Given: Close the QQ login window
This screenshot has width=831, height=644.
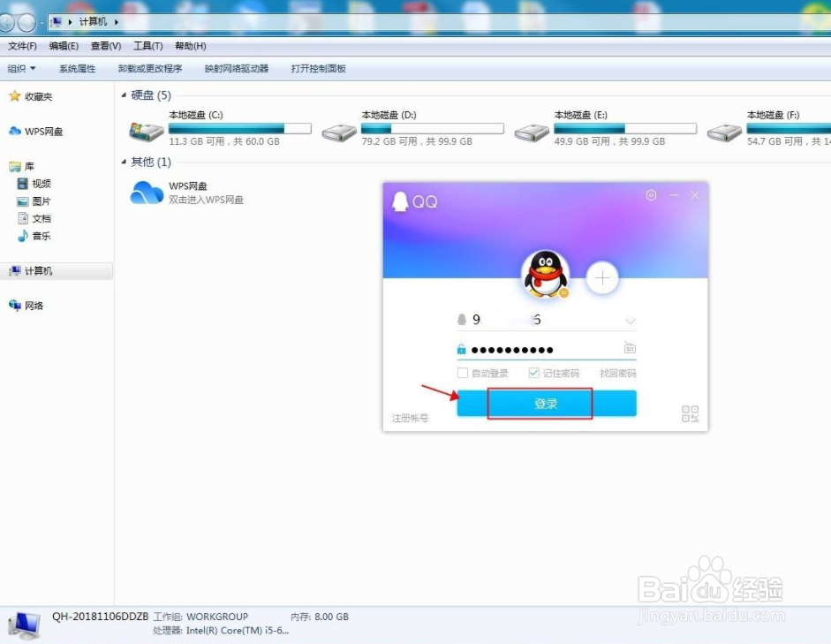Looking at the screenshot, I should click(695, 195).
